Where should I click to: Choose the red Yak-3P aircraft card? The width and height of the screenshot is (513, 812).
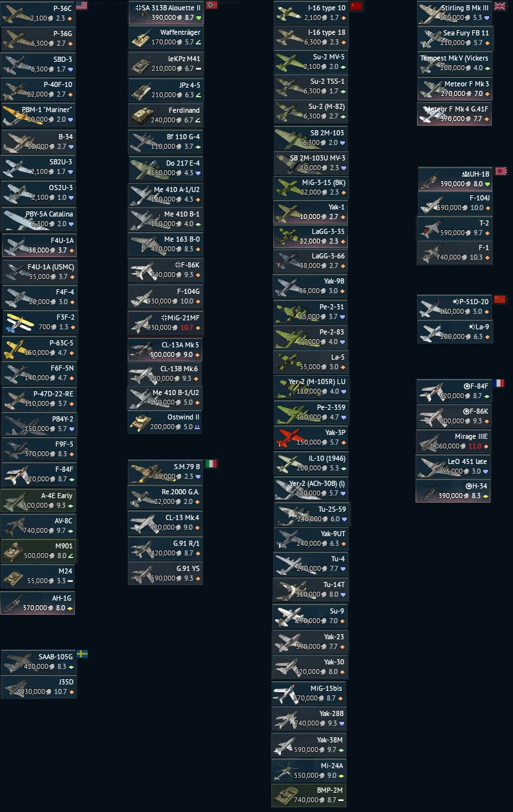coord(311,438)
